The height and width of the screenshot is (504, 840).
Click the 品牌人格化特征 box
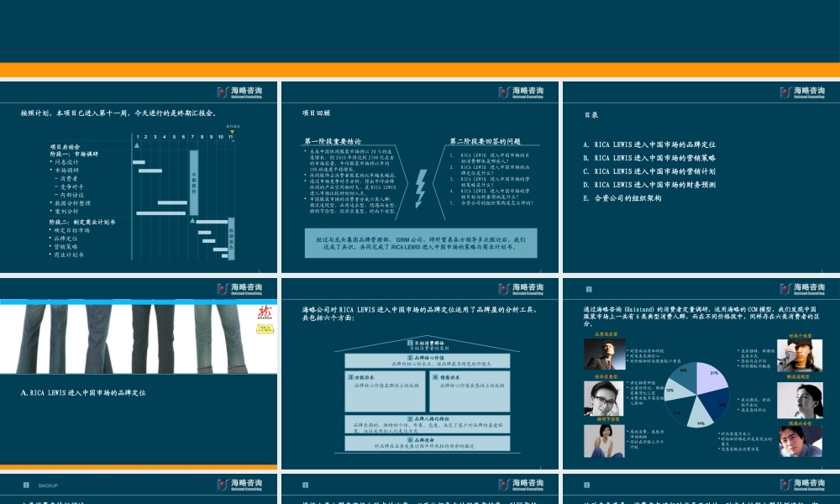pyautogui.click(x=427, y=424)
